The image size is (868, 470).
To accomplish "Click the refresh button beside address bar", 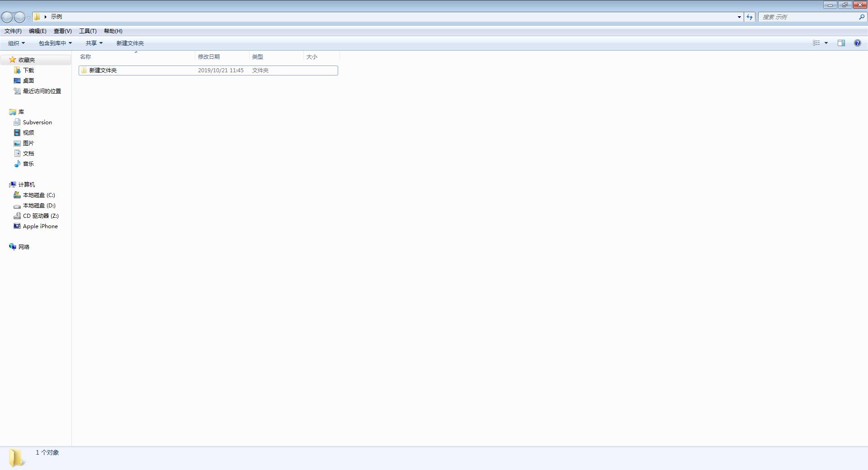I will point(750,17).
